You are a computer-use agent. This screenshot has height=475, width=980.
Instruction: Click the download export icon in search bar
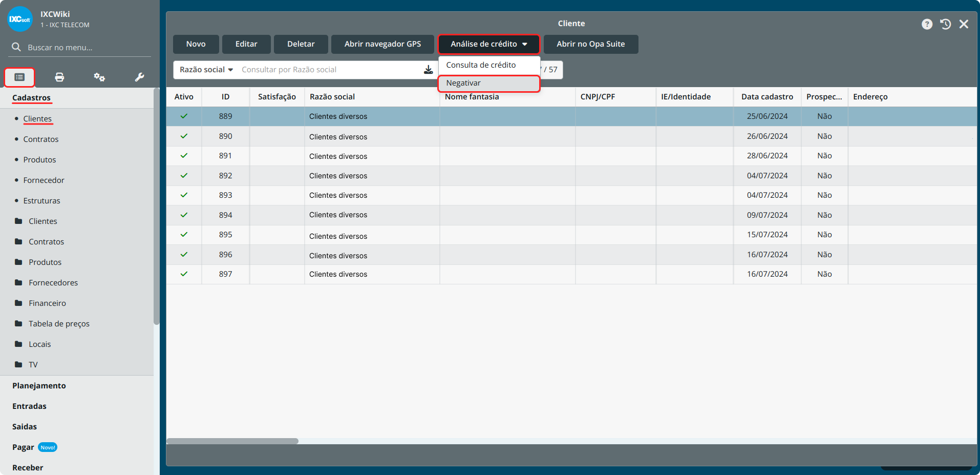[x=429, y=70]
